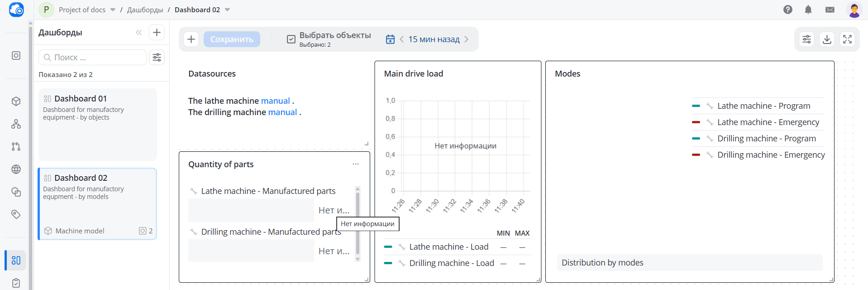This screenshot has height=290, width=868.
Task: Toggle the Выбрать объекты checkbox
Action: (291, 39)
